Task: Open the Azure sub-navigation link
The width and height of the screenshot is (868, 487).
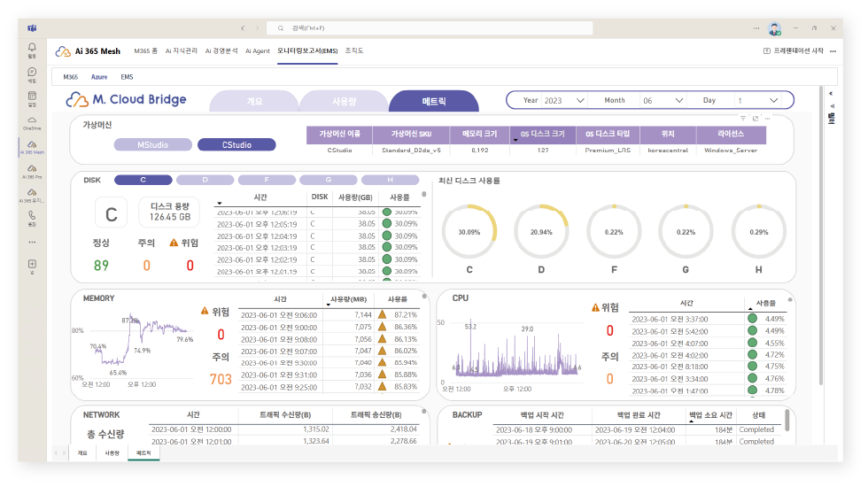Action: tap(99, 77)
